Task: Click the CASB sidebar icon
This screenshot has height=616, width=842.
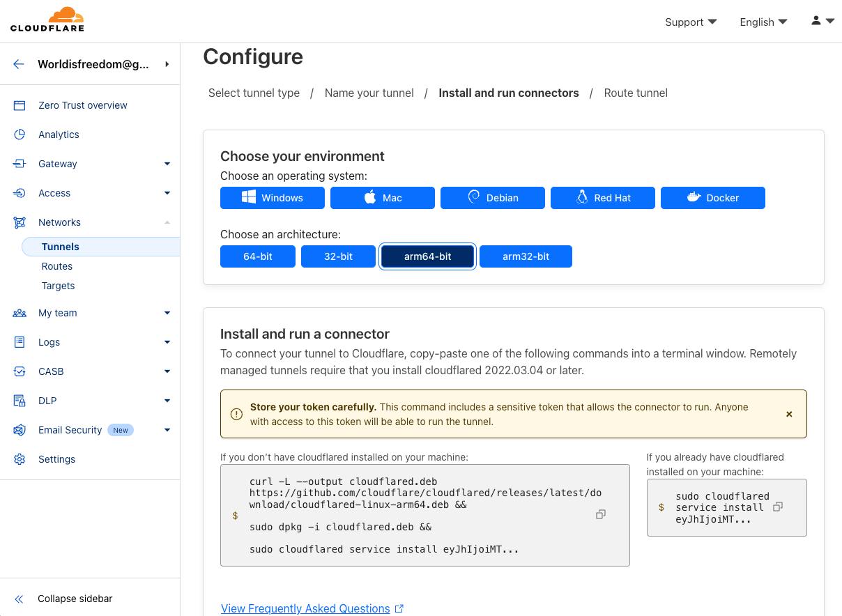Action: pyautogui.click(x=20, y=371)
